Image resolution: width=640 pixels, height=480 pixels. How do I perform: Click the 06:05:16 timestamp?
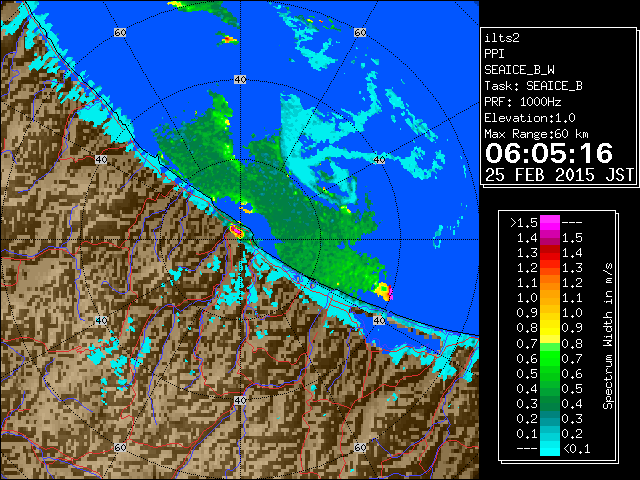(x=549, y=153)
